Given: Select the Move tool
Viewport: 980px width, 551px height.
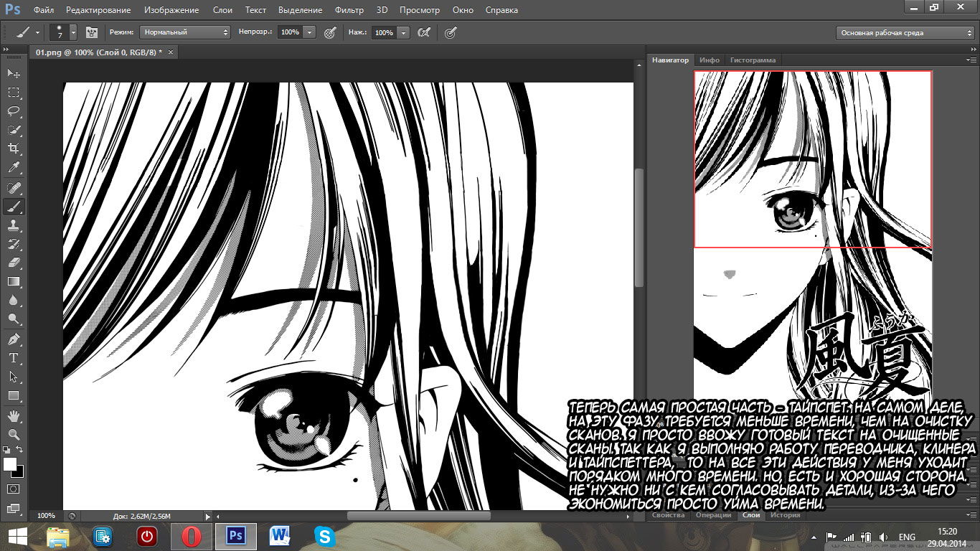Looking at the screenshot, I should (x=14, y=74).
